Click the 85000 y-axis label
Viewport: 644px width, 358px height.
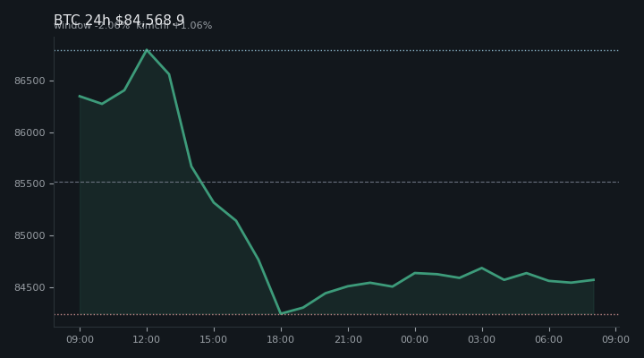pos(30,236)
